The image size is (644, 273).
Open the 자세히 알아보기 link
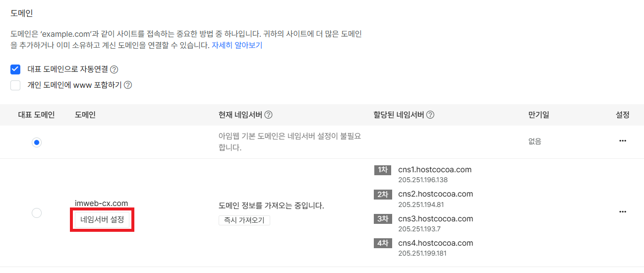pyautogui.click(x=237, y=45)
